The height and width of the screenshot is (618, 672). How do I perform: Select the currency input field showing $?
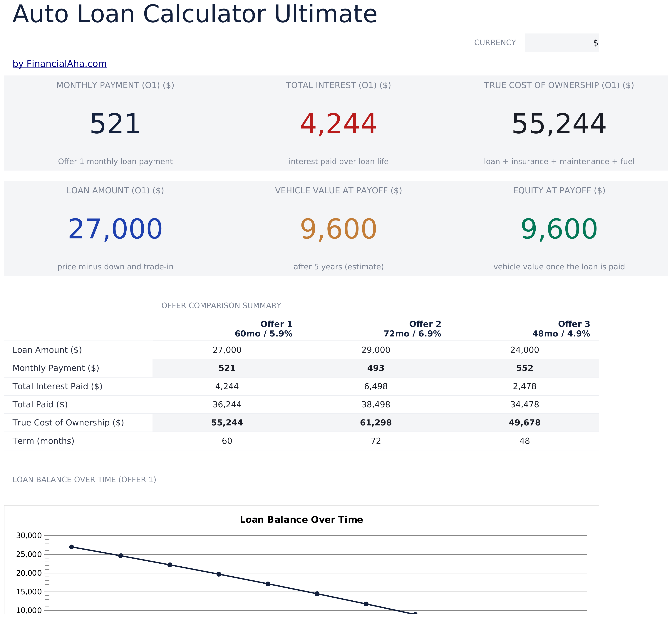pos(562,43)
